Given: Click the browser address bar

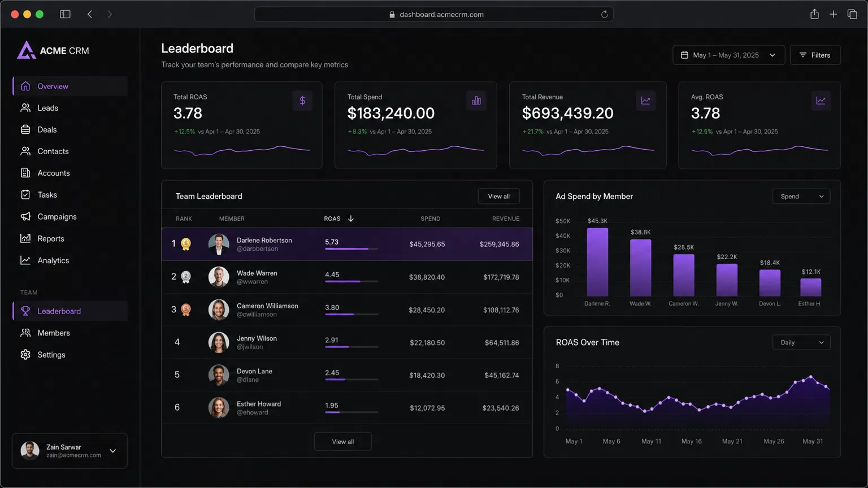Looking at the screenshot, I should 434,14.
